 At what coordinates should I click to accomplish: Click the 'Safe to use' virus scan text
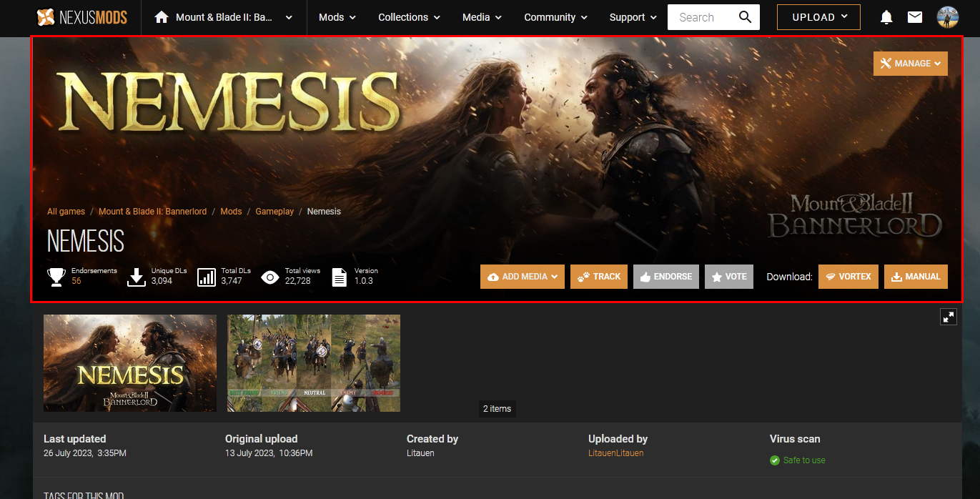804,460
